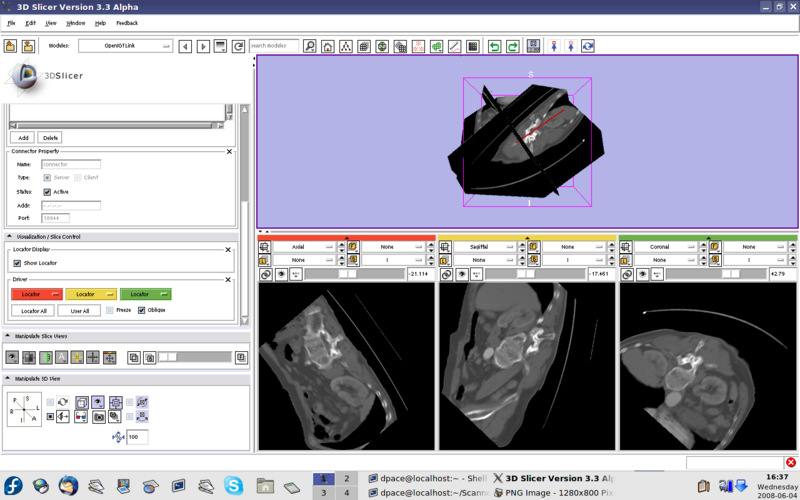Viewport: 800px width, 500px height.
Task: Disable the Oblique checkbox
Action: [141, 310]
